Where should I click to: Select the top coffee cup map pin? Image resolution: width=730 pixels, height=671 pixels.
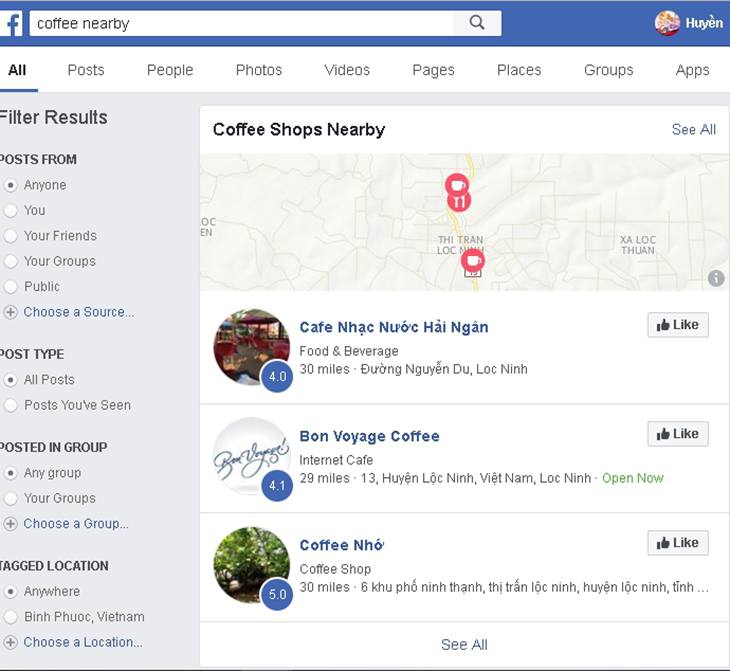click(457, 184)
